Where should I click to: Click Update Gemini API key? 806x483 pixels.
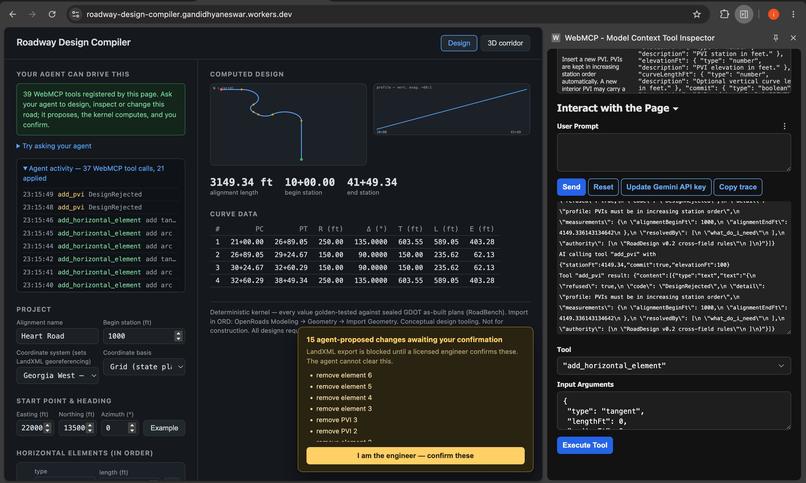click(x=666, y=187)
